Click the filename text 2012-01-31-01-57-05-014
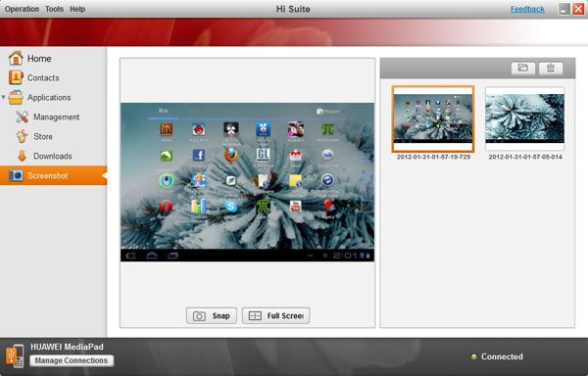Viewport: 588px width, 376px height. click(x=525, y=157)
